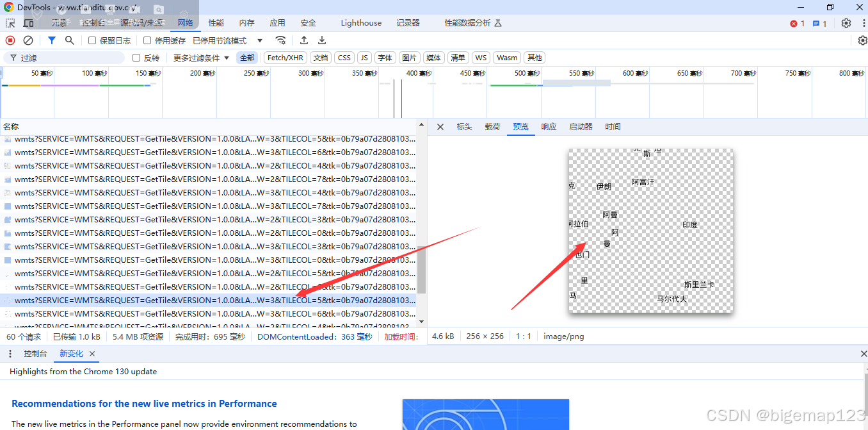
Task: Open network search with magnifier icon
Action: (69, 40)
